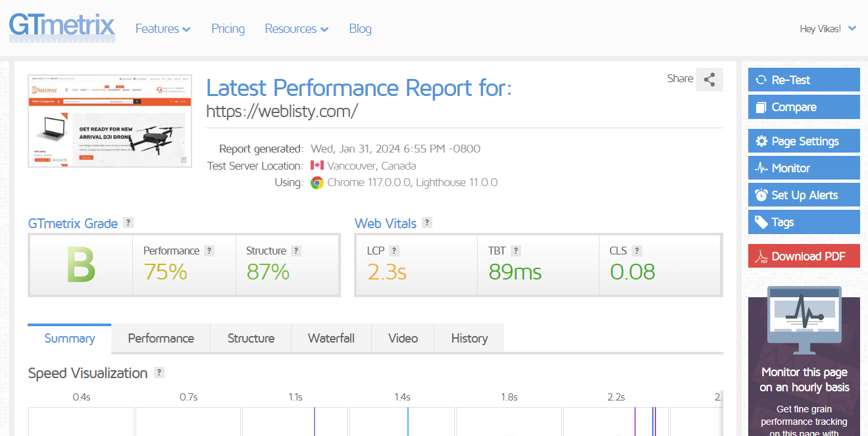Open the History tab
The width and height of the screenshot is (868, 436).
point(469,339)
